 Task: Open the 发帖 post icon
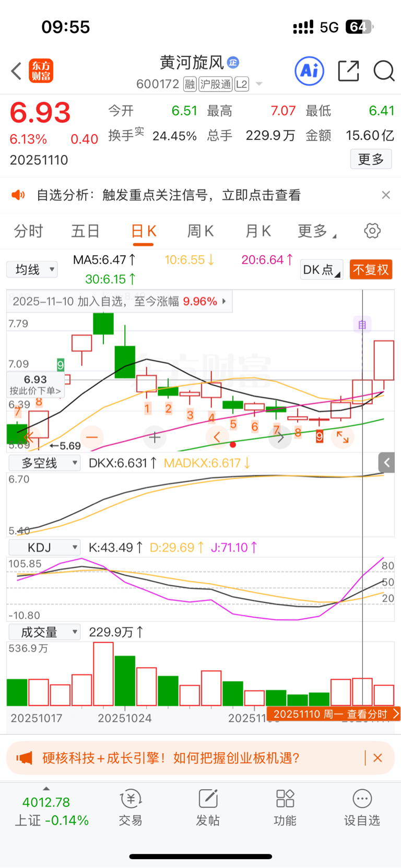[x=208, y=807]
